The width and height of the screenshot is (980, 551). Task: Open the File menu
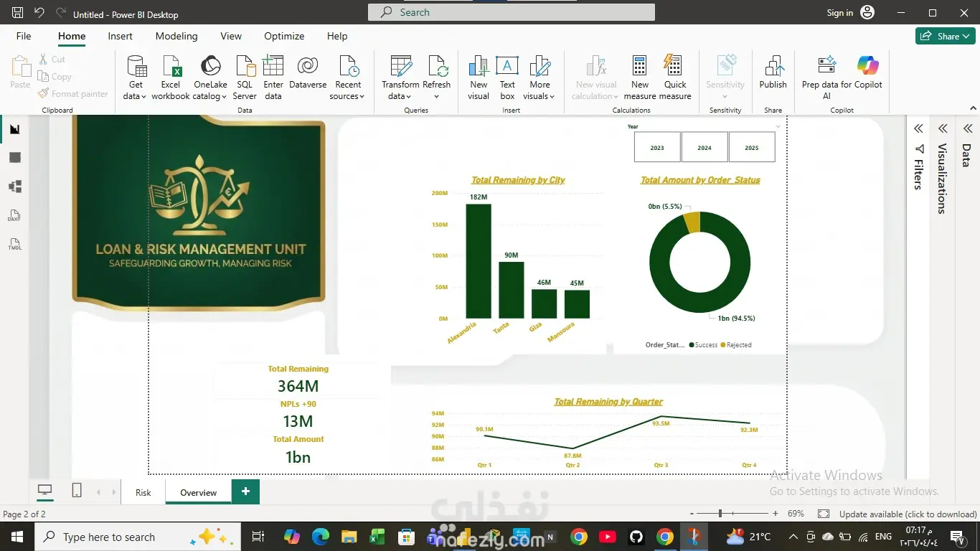pyautogui.click(x=24, y=36)
